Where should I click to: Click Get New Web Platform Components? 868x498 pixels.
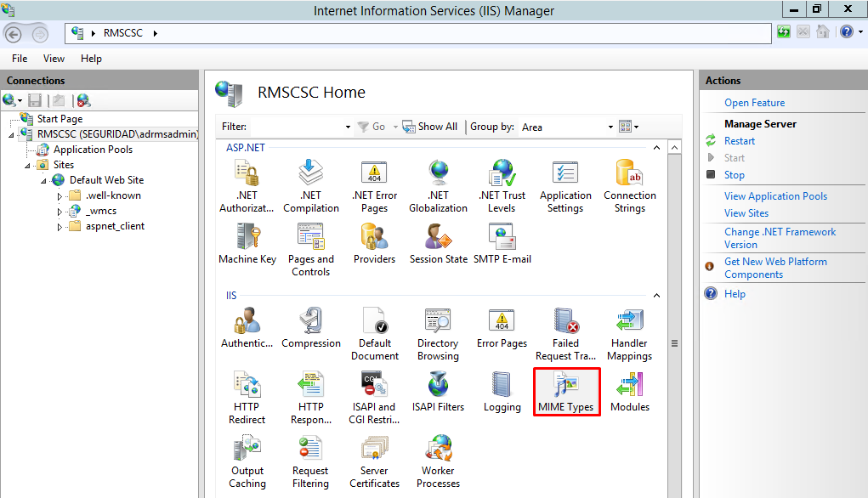pos(775,268)
